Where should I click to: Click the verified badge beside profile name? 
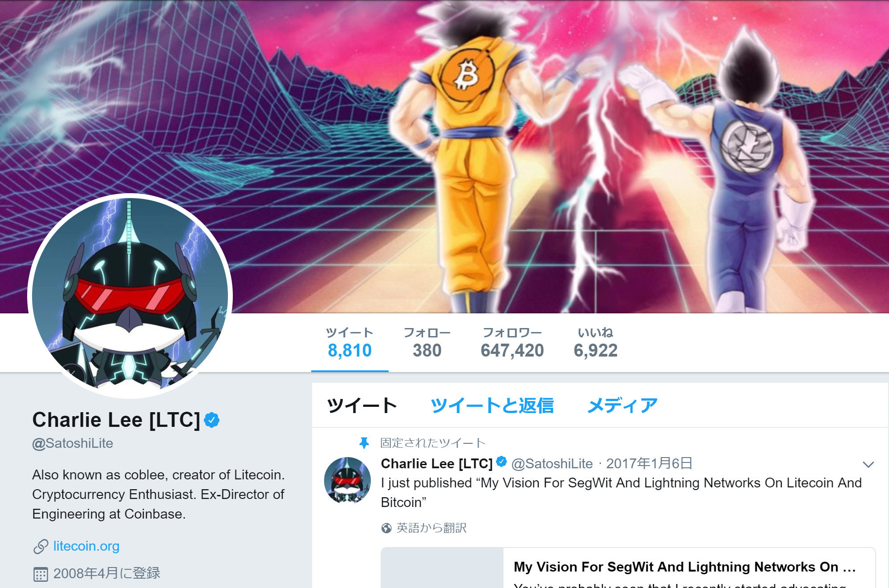212,420
